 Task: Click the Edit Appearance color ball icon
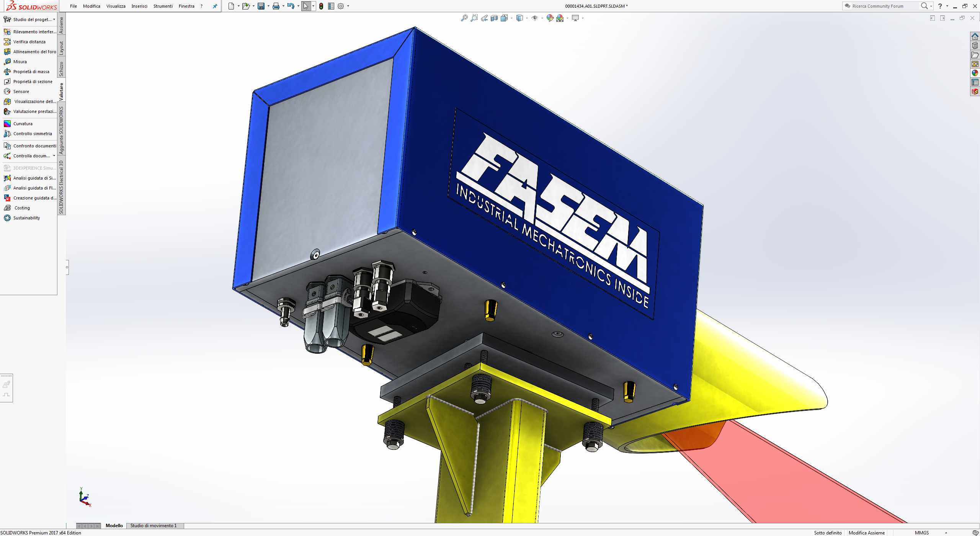[550, 18]
